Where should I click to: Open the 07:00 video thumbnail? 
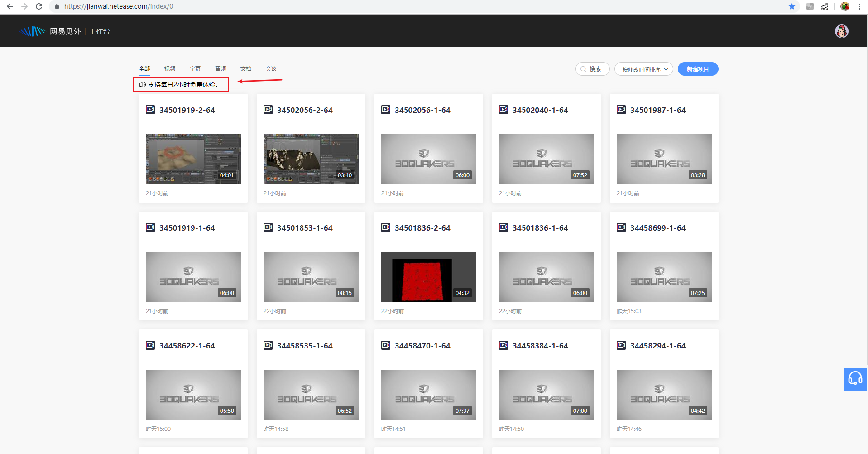coord(547,395)
